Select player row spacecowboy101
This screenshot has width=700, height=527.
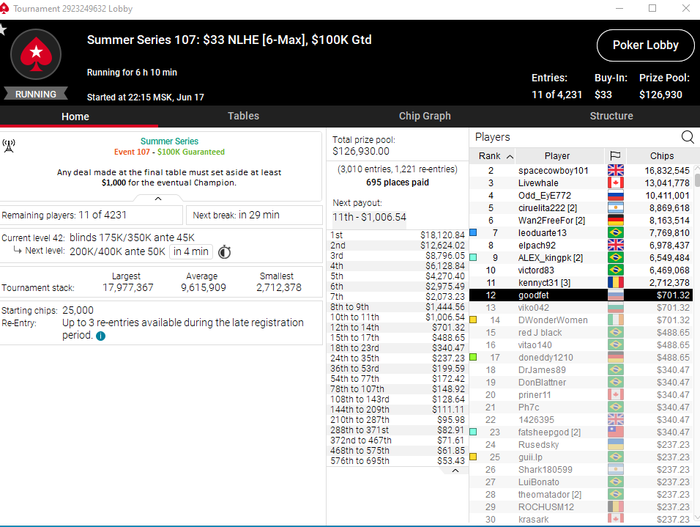(582, 170)
